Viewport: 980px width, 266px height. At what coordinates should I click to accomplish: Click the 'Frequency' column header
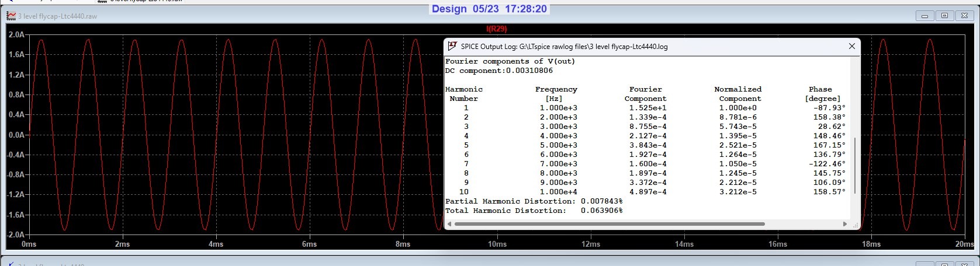[556, 89]
